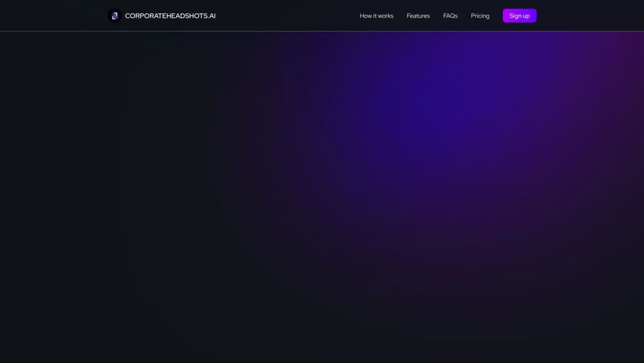View Features from the header menu
Screen dimensions: 644x363
coord(418,15)
